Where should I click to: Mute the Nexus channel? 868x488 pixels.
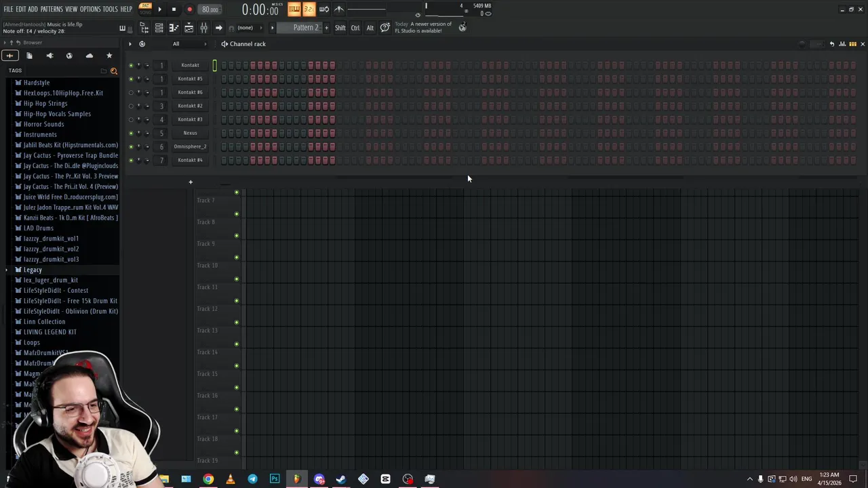coord(131,133)
